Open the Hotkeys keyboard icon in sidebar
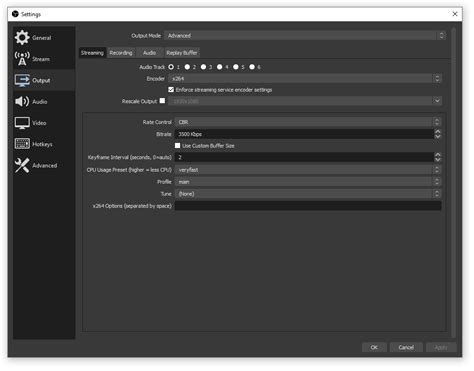Image resolution: width=474 pixels, height=371 pixels. pos(22,144)
